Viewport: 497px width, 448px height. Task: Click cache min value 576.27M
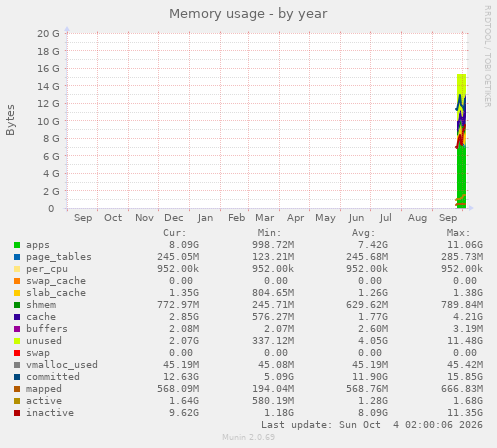tap(273, 317)
